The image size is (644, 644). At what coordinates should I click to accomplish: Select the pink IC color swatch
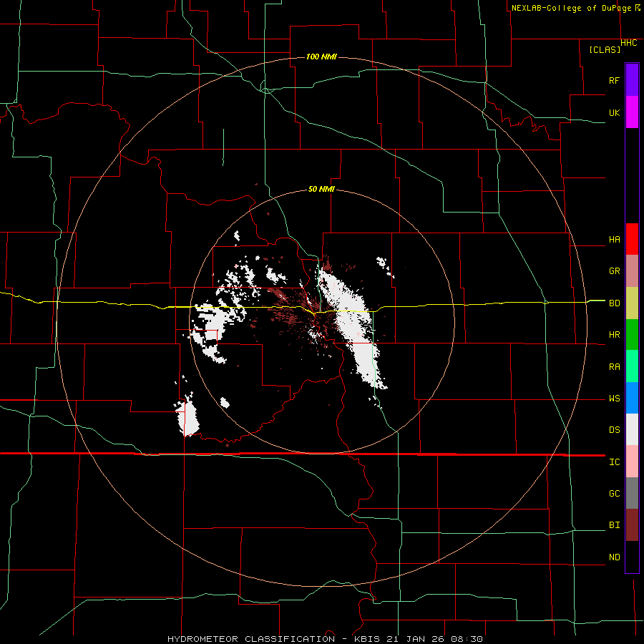[x=632, y=462]
